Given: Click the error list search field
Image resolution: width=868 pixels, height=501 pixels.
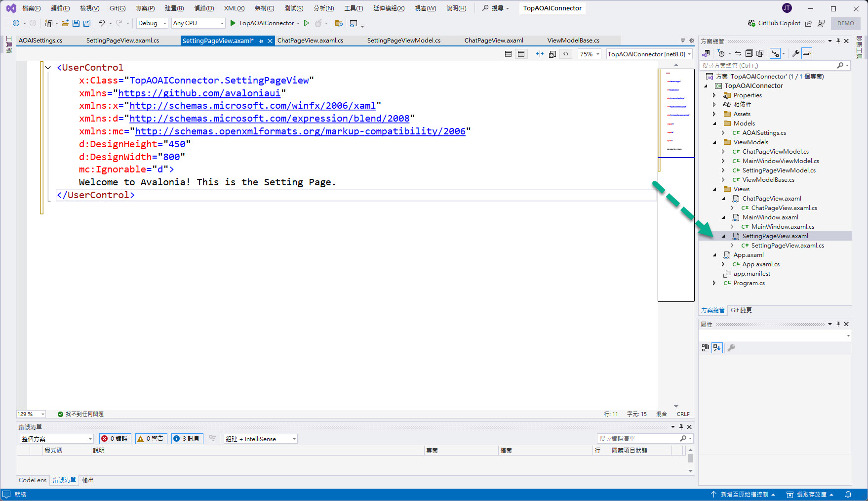Looking at the screenshot, I should click(x=638, y=439).
